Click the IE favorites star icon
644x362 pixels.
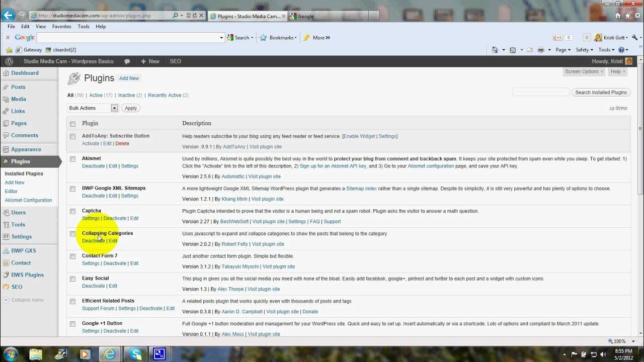628,16
